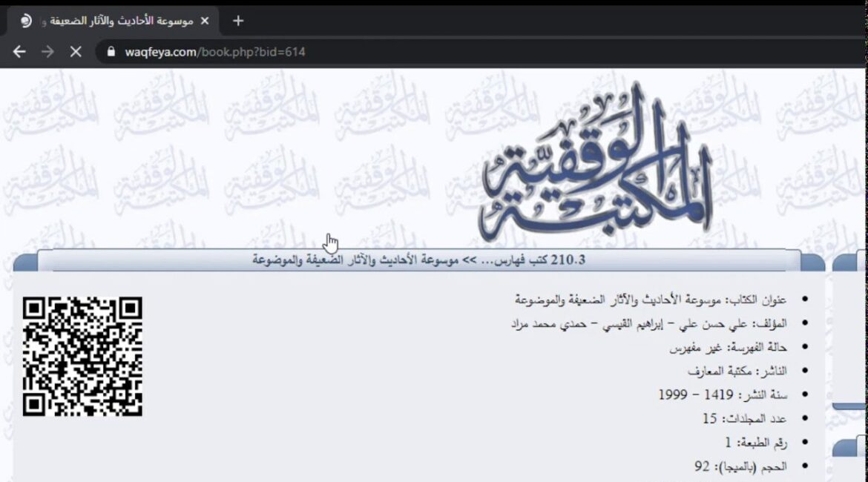
Task: Click the book page QR code image
Action: tap(82, 357)
